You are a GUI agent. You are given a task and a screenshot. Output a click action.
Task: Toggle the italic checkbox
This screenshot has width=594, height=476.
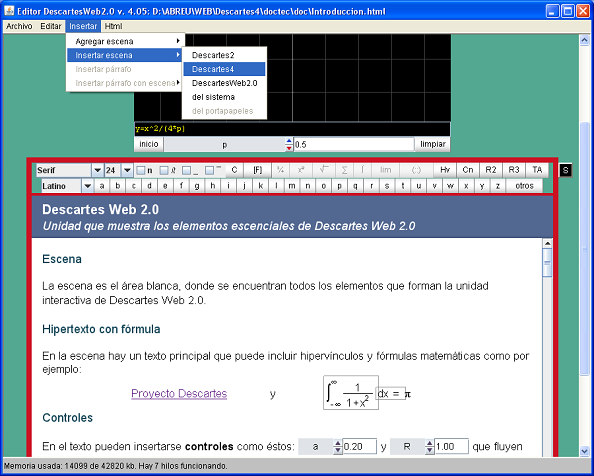click(164, 171)
